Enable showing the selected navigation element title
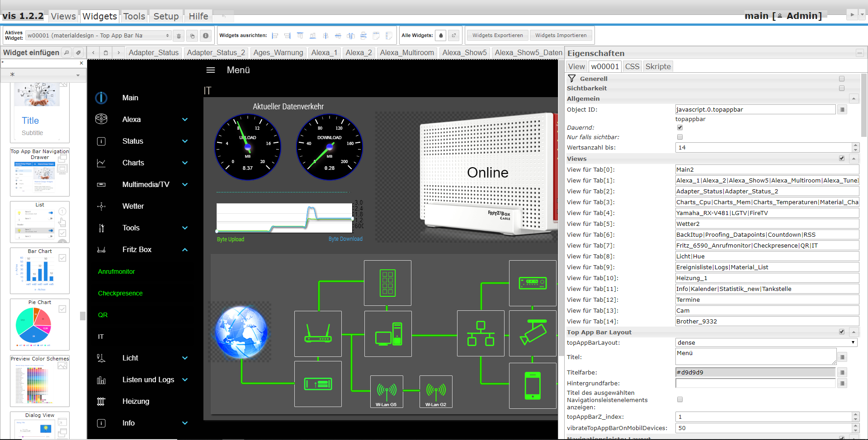 click(x=680, y=399)
